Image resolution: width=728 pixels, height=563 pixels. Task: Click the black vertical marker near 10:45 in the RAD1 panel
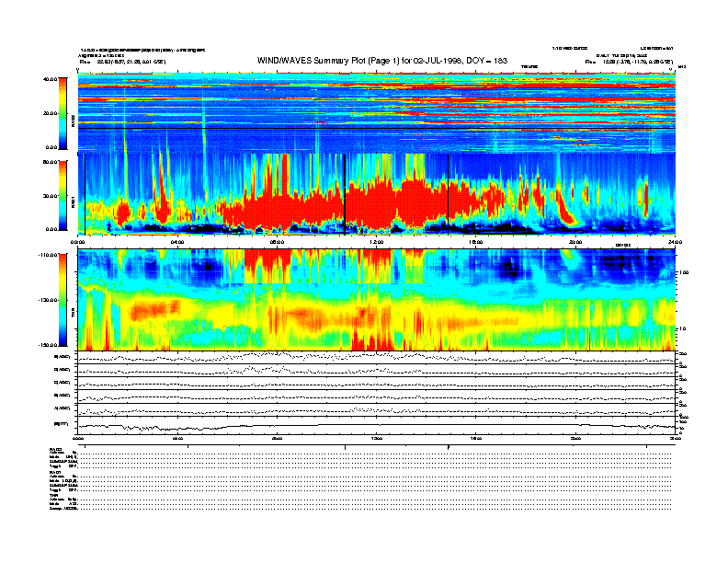[x=345, y=194]
